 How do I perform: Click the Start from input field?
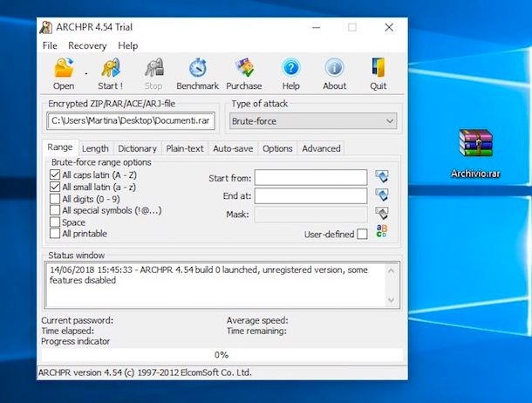310,177
